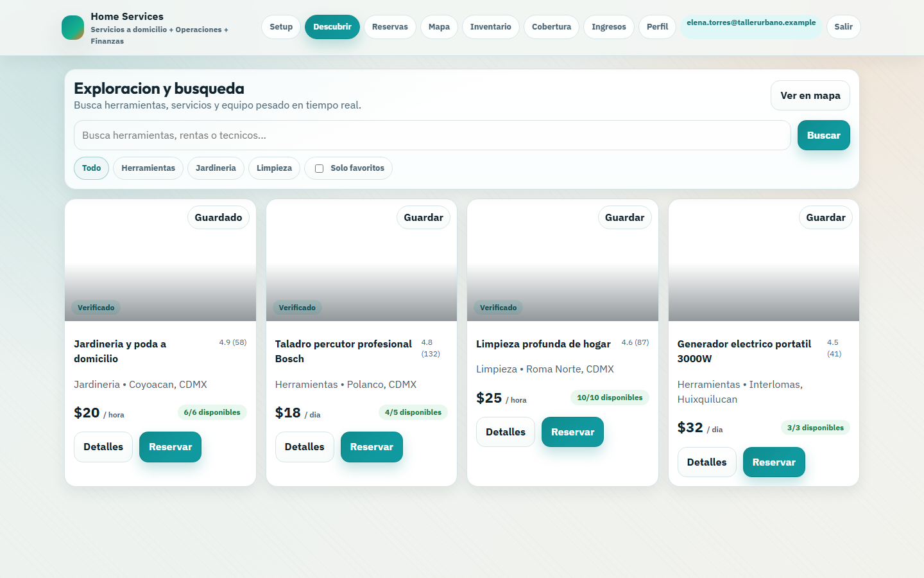This screenshot has width=924, height=578.
Task: Click the Limpieza • Roma Norte, CDMX location
Action: [545, 369]
